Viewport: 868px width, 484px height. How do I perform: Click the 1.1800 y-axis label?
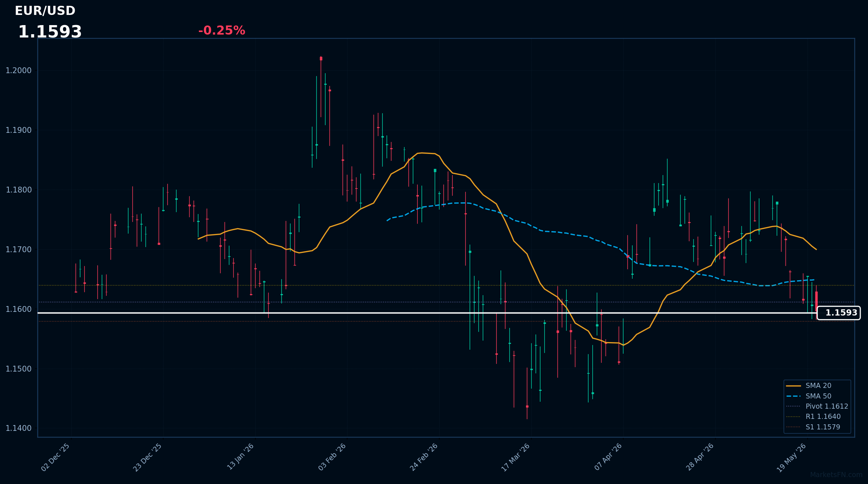19,190
